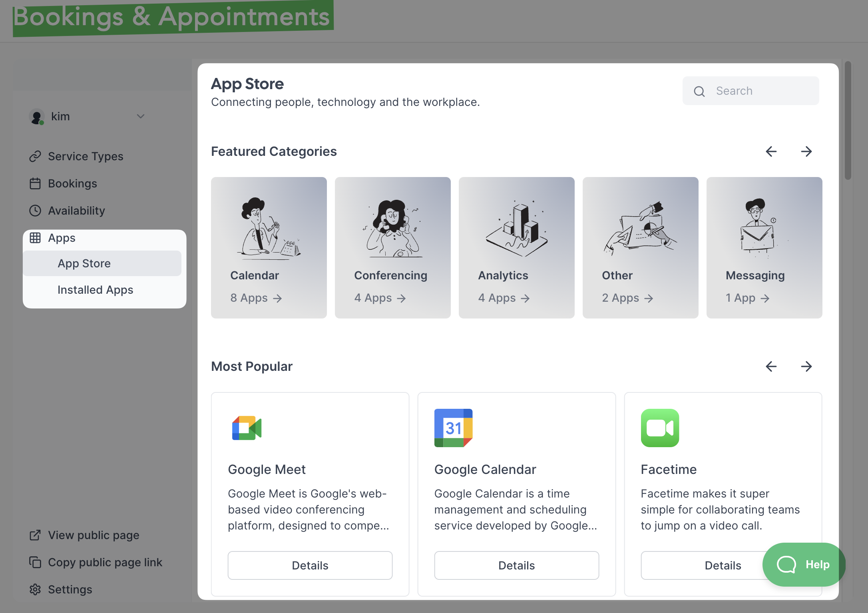Click the search magnifier icon

point(699,92)
